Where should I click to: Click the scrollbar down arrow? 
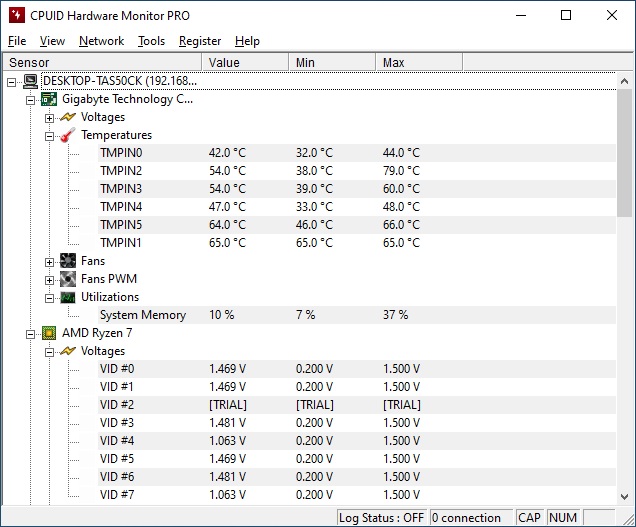[624, 497]
